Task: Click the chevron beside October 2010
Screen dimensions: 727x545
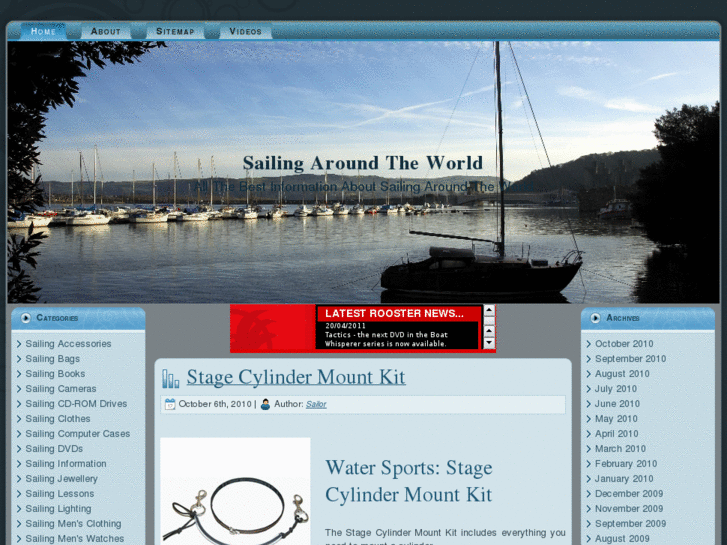Action: point(589,344)
